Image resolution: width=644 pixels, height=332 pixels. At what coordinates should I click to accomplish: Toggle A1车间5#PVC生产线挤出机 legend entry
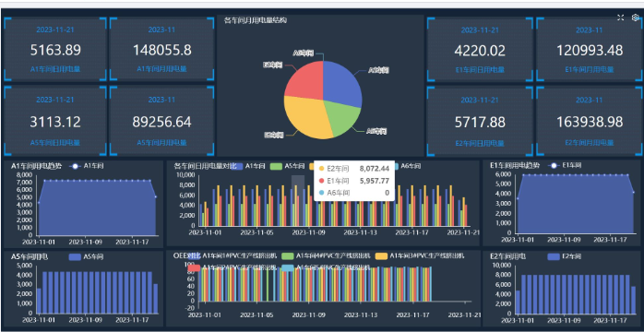[326, 267]
